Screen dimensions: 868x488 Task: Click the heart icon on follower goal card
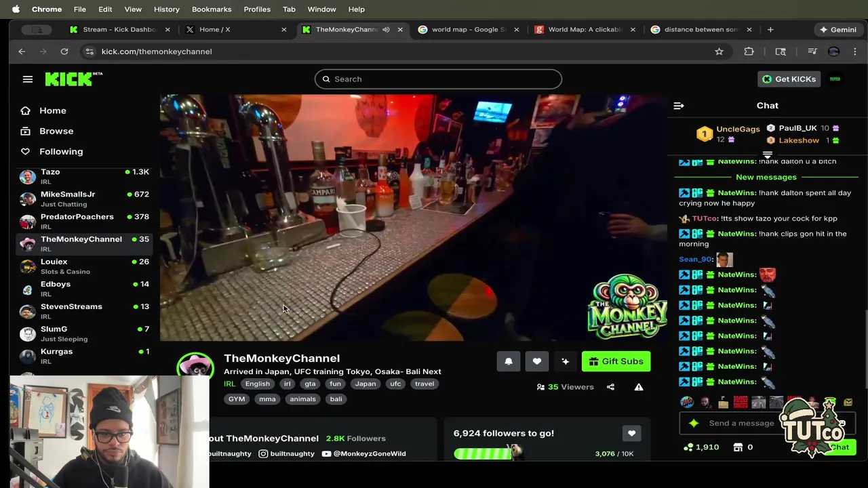[631, 434]
